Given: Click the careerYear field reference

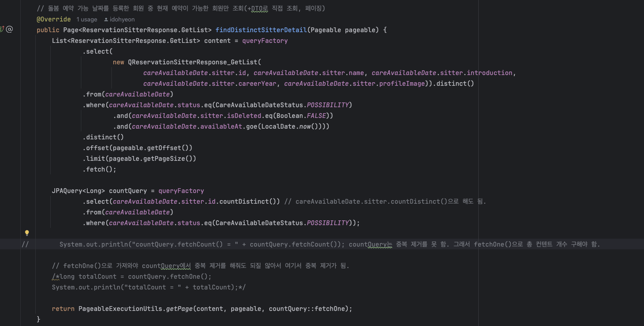Looking at the screenshot, I should 257,84.
